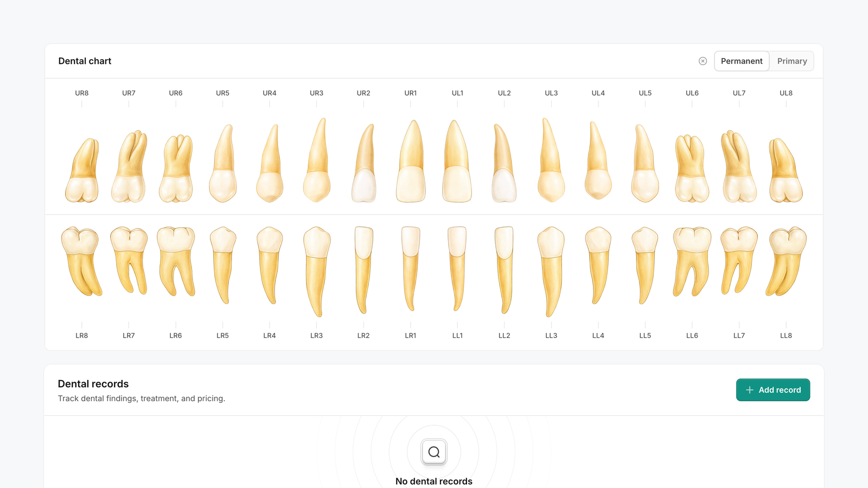Click the magnifier icon above "No dental records"
This screenshot has height=488, width=868.
[x=434, y=452]
